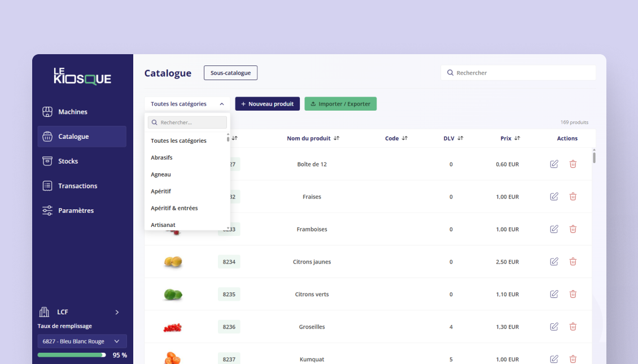Image resolution: width=638 pixels, height=364 pixels.
Task: Choose the Artisanat category
Action: 163,225
